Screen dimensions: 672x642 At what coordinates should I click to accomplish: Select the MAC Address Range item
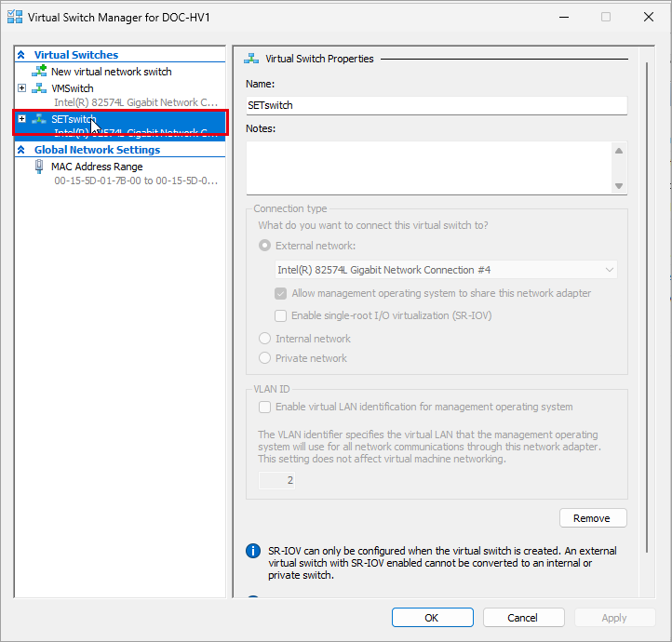97,167
